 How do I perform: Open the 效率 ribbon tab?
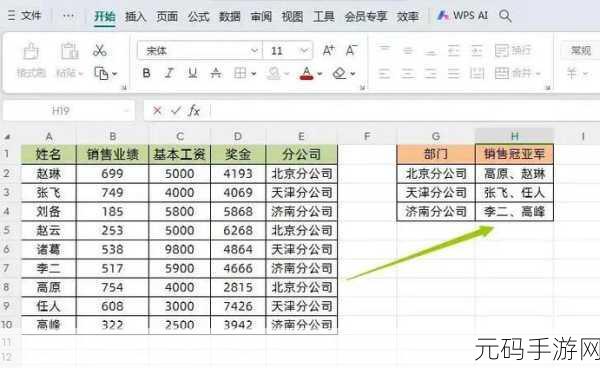(408, 16)
